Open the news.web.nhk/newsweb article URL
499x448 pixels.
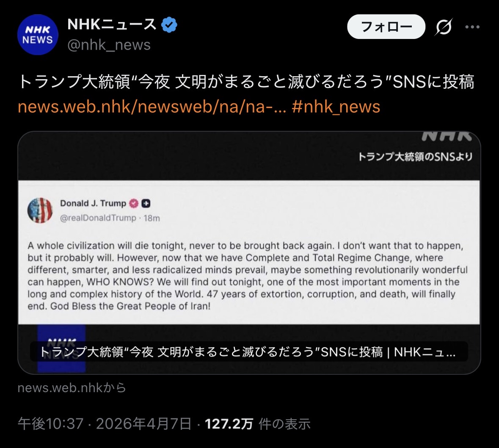(x=152, y=106)
